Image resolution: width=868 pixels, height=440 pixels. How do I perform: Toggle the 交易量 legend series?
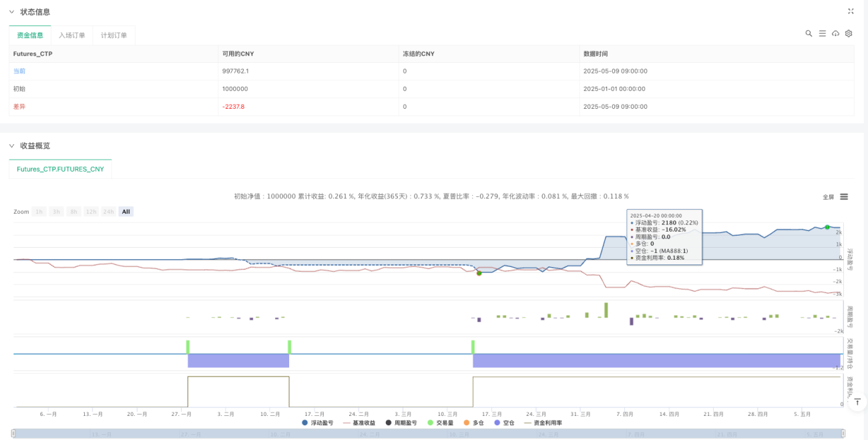point(441,423)
